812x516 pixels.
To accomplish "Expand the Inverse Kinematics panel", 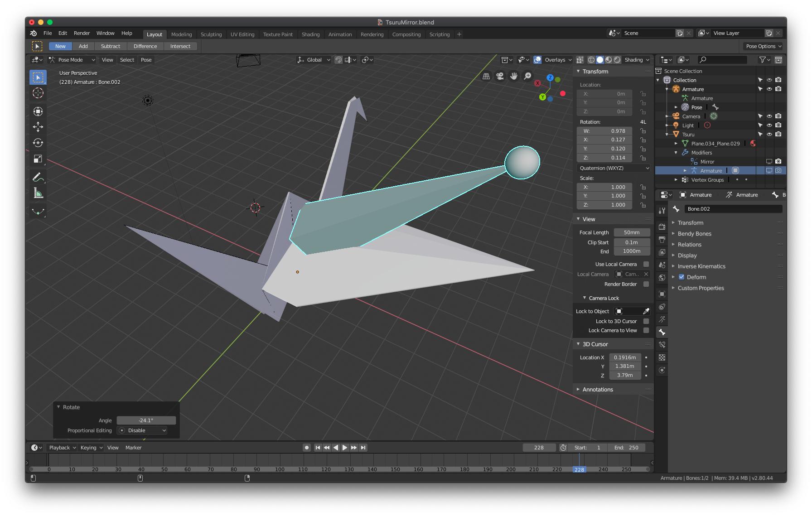I will click(701, 266).
